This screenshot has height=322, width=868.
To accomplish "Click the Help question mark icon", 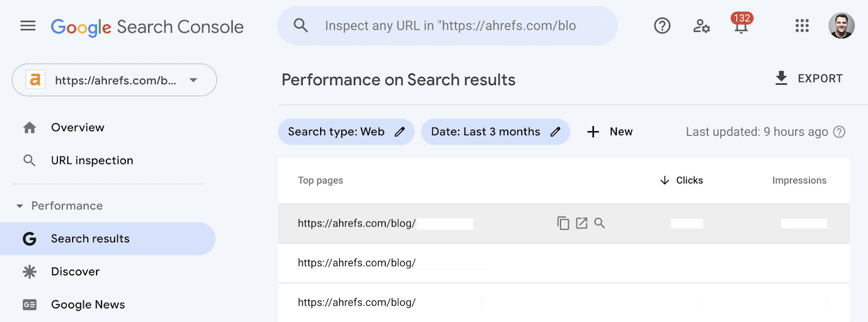I will (x=662, y=26).
